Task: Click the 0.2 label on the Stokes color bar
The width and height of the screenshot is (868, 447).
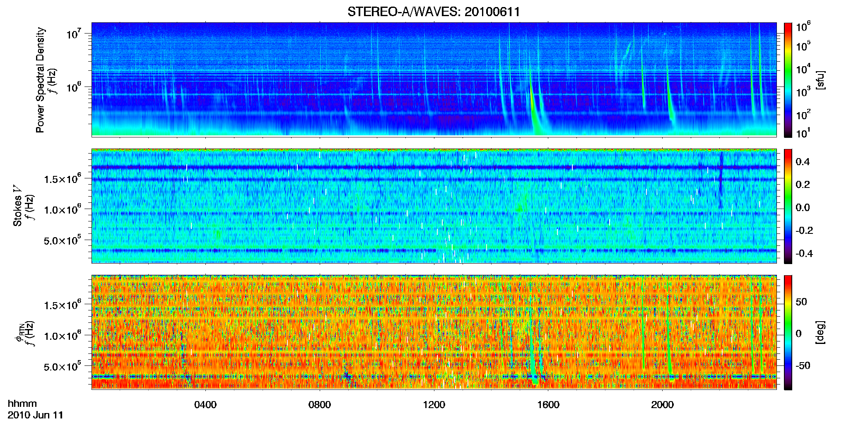Action: point(803,185)
